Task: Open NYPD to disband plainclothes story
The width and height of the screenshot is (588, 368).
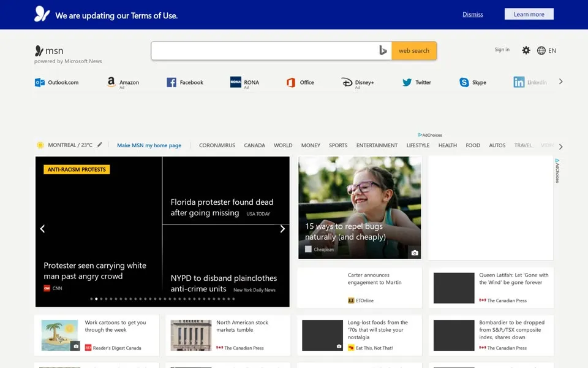Action: 224,283
